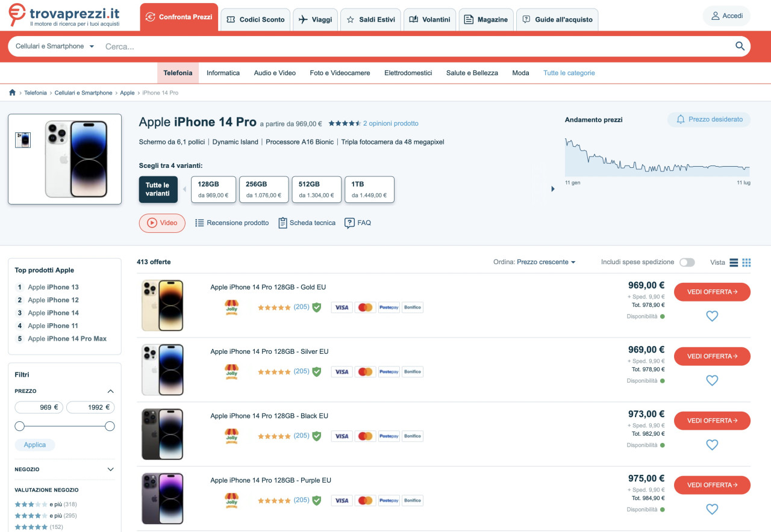Expand the Negozio filter section
The image size is (771, 532).
tap(110, 469)
